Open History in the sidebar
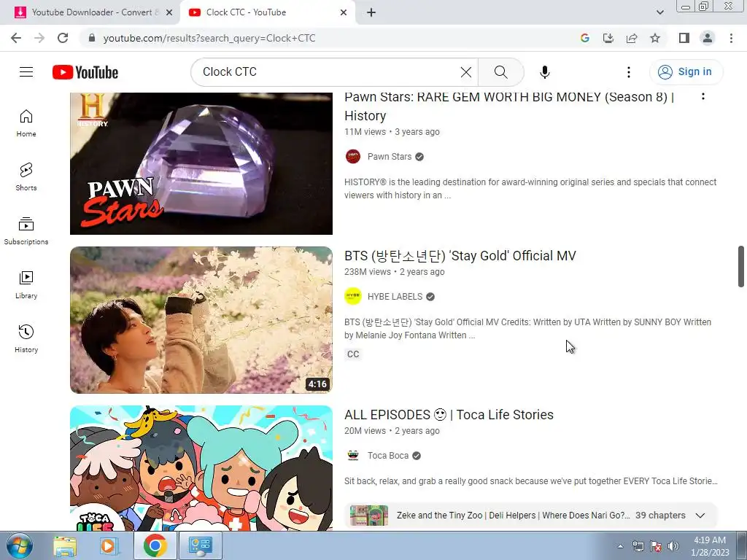This screenshot has height=560, width=747. (26, 338)
